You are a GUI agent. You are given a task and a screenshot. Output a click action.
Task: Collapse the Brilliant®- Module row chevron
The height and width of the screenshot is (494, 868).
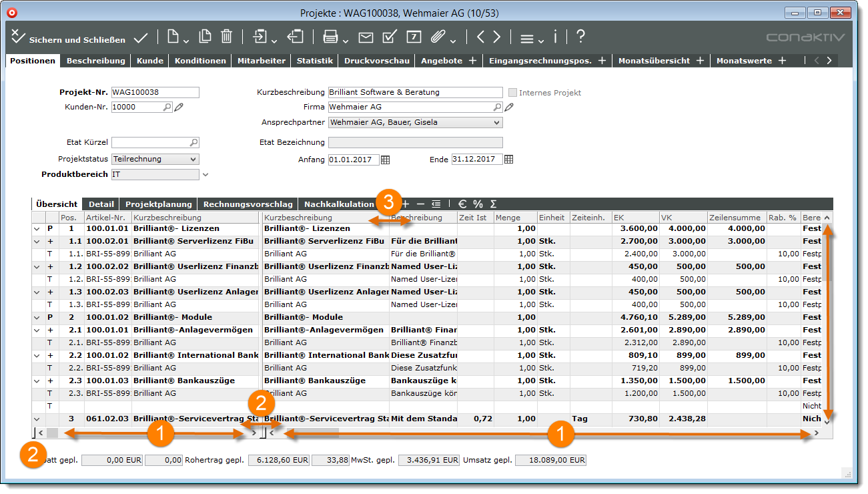pos(37,317)
